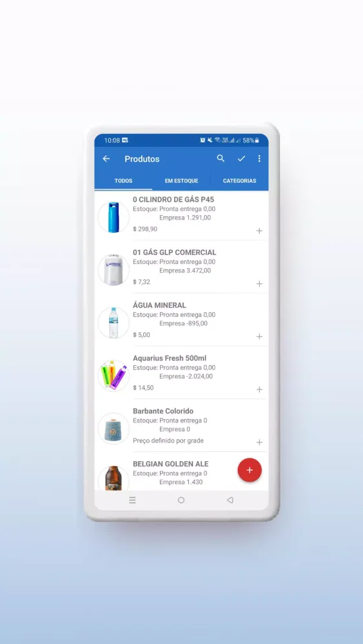
Task: Select product title Barbante Colorido
Action: tap(163, 411)
